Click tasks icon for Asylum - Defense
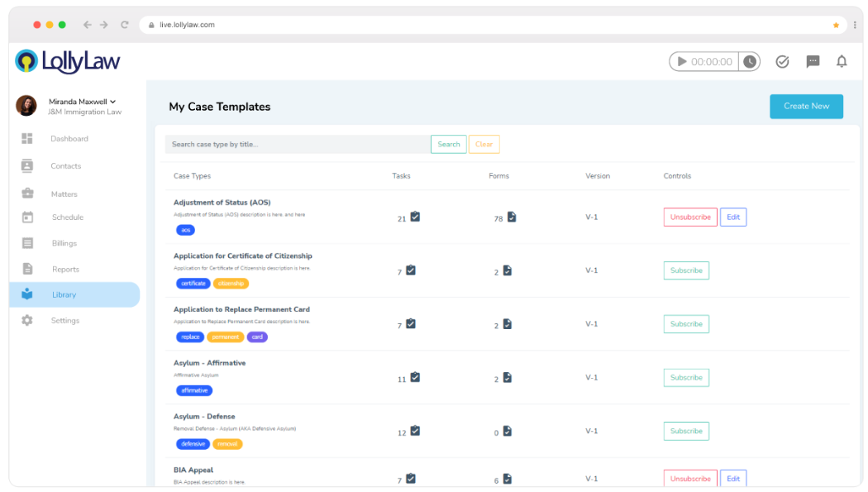The width and height of the screenshot is (868, 492). click(415, 431)
